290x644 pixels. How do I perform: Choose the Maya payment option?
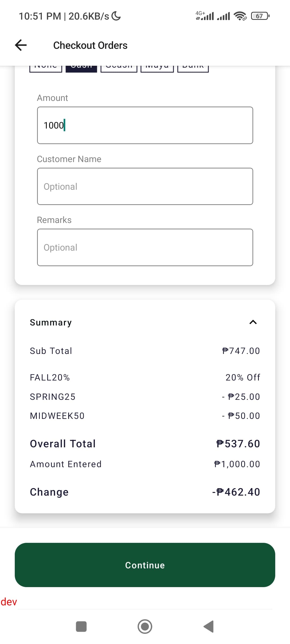157,69
